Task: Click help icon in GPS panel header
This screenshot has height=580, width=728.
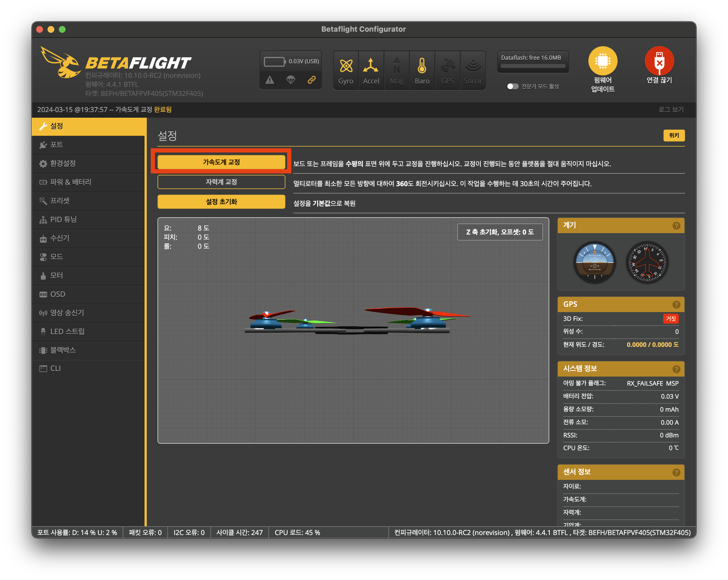Action: point(676,304)
